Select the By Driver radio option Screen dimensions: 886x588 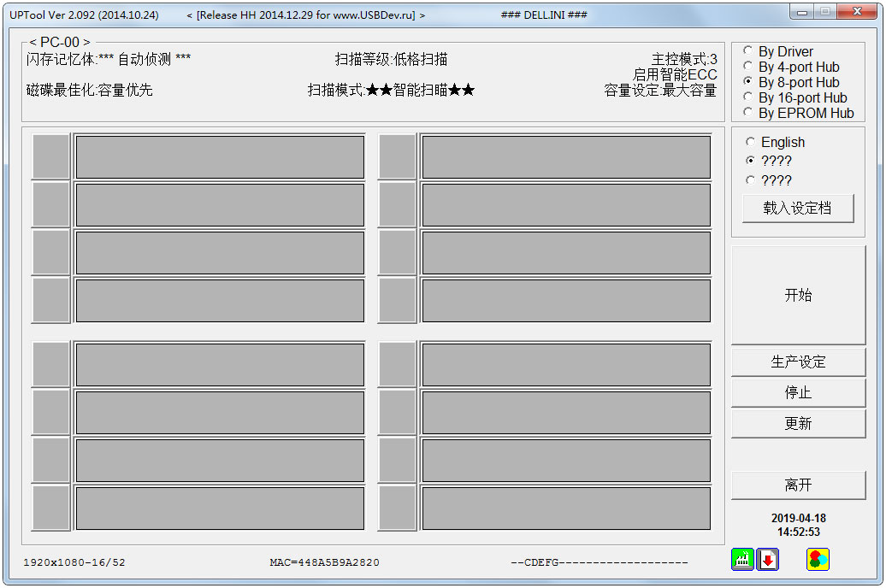pos(778,51)
